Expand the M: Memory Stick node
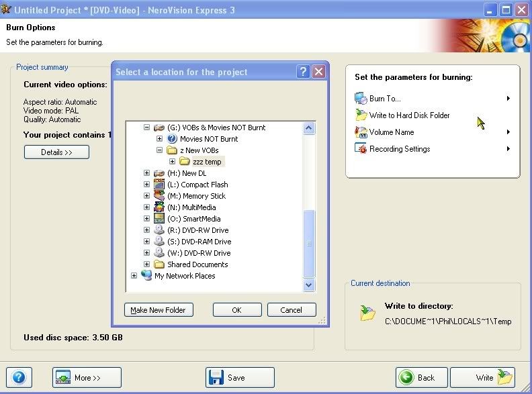Screen dimensions: 532x394 (x=146, y=195)
